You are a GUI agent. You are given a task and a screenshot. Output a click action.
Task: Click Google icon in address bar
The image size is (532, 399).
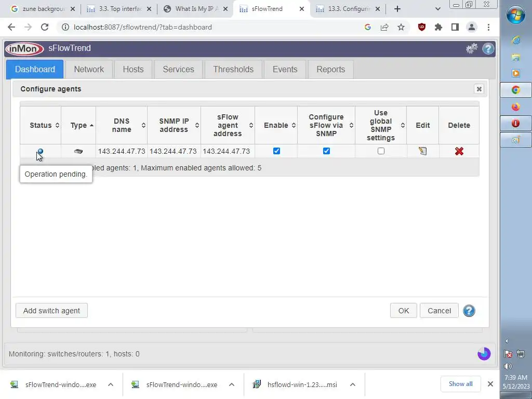coord(367,27)
